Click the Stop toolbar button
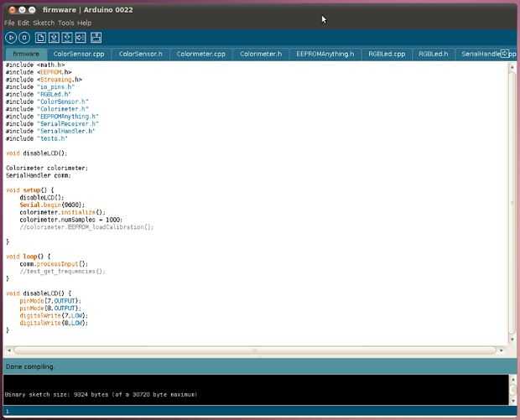 (x=24, y=38)
